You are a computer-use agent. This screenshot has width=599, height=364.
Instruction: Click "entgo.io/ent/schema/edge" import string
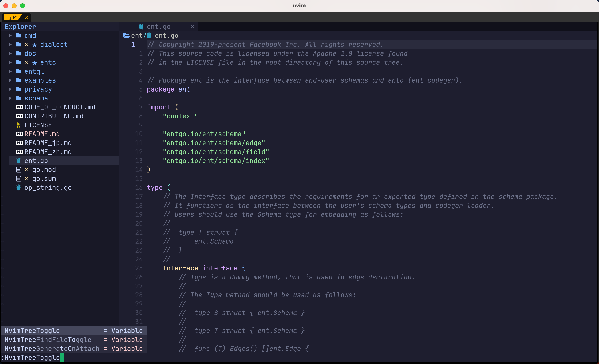(214, 143)
